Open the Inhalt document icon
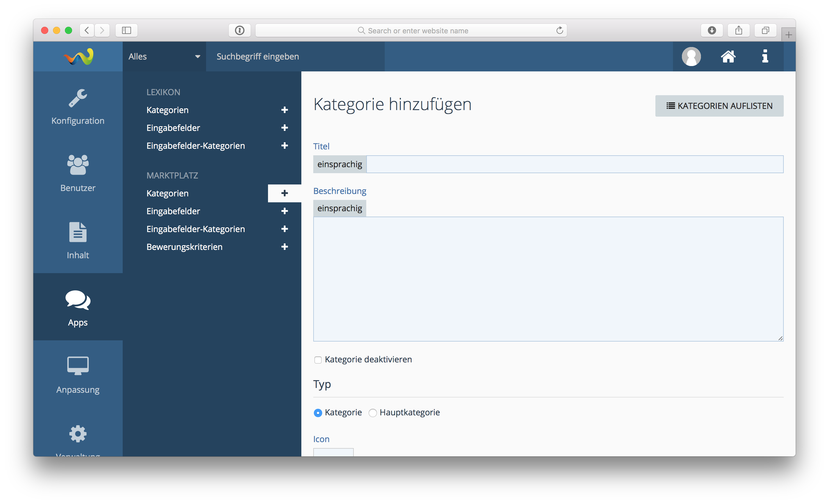The height and width of the screenshot is (504, 829). (x=78, y=232)
